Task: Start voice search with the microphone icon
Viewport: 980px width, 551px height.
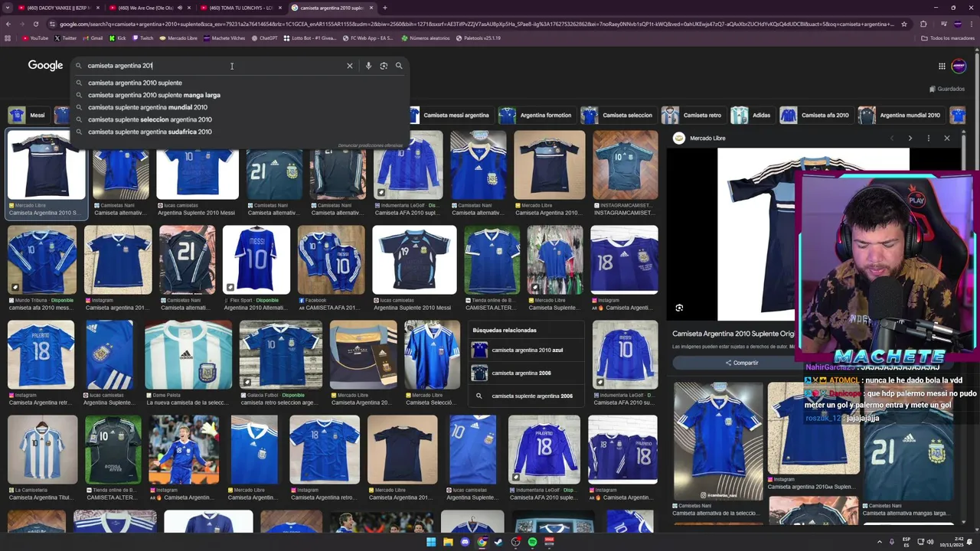Action: (368, 66)
